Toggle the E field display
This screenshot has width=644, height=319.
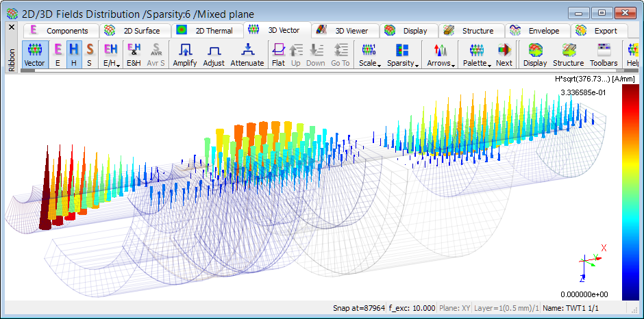(x=58, y=54)
